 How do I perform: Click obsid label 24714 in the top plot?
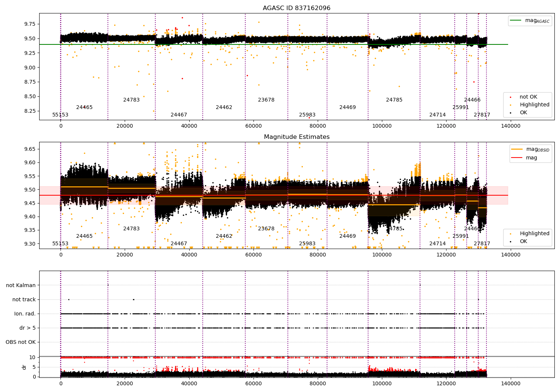[438, 115]
